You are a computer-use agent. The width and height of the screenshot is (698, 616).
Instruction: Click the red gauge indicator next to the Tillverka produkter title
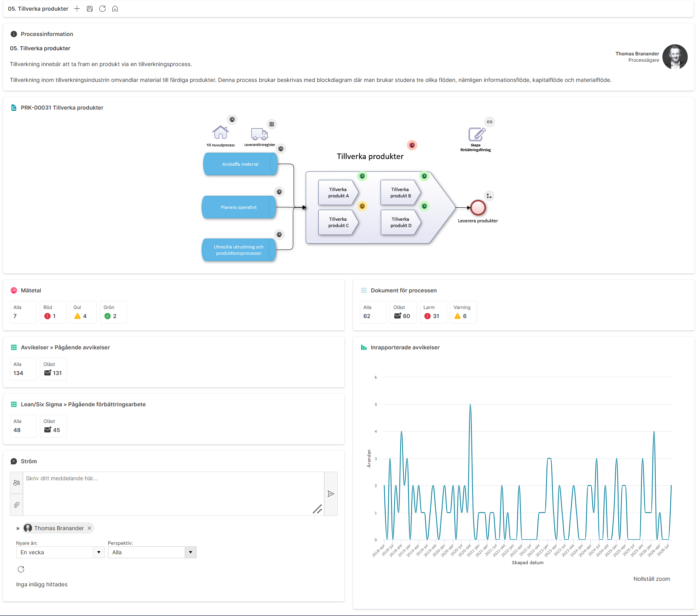[x=412, y=145]
